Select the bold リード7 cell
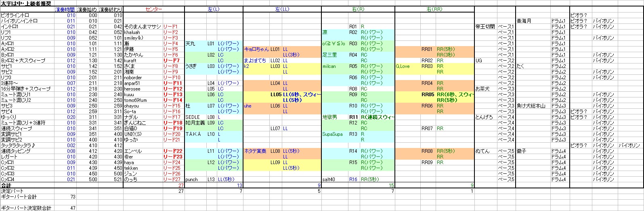This screenshot has height=211, width=644. (173, 60)
